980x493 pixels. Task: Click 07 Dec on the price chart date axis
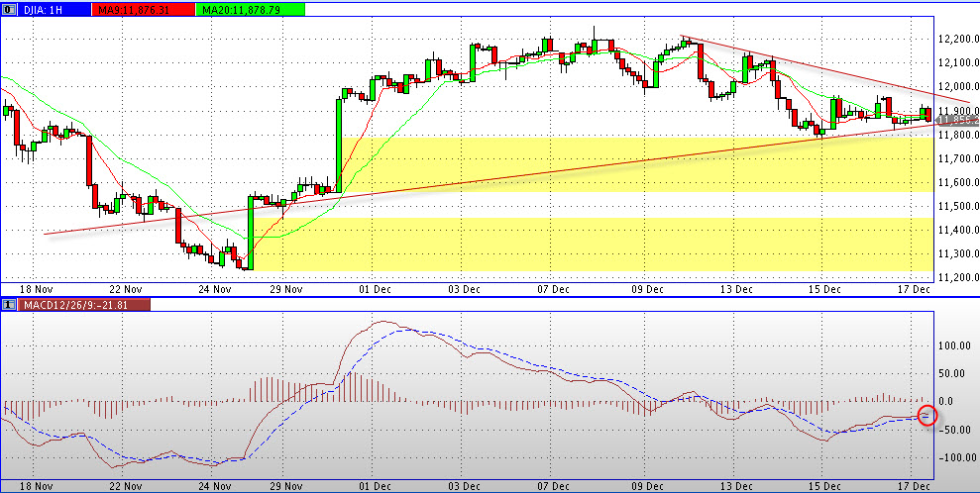click(552, 289)
